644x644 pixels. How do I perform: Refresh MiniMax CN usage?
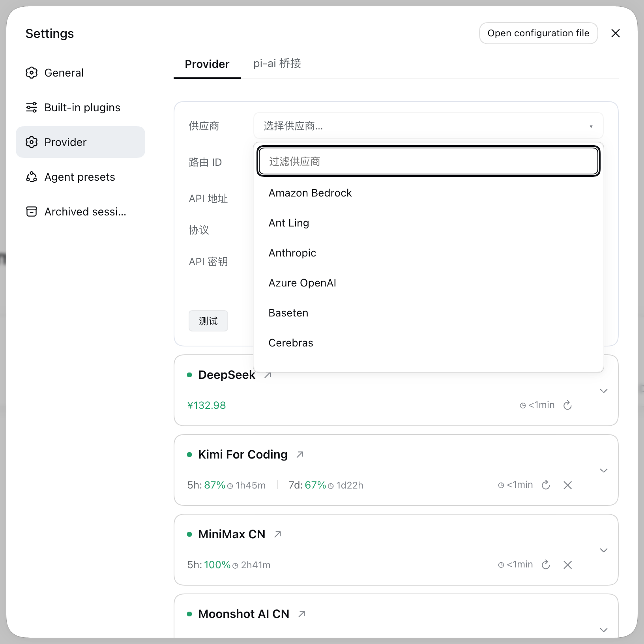tap(546, 565)
